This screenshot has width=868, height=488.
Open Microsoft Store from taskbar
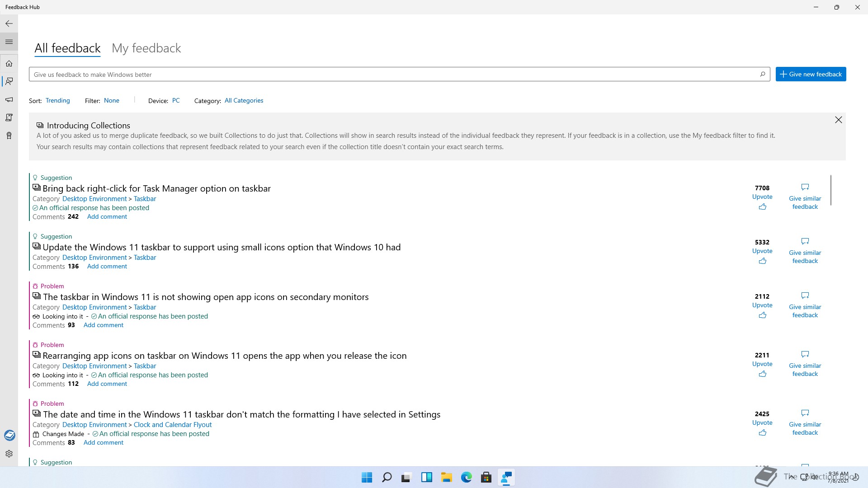point(486,477)
